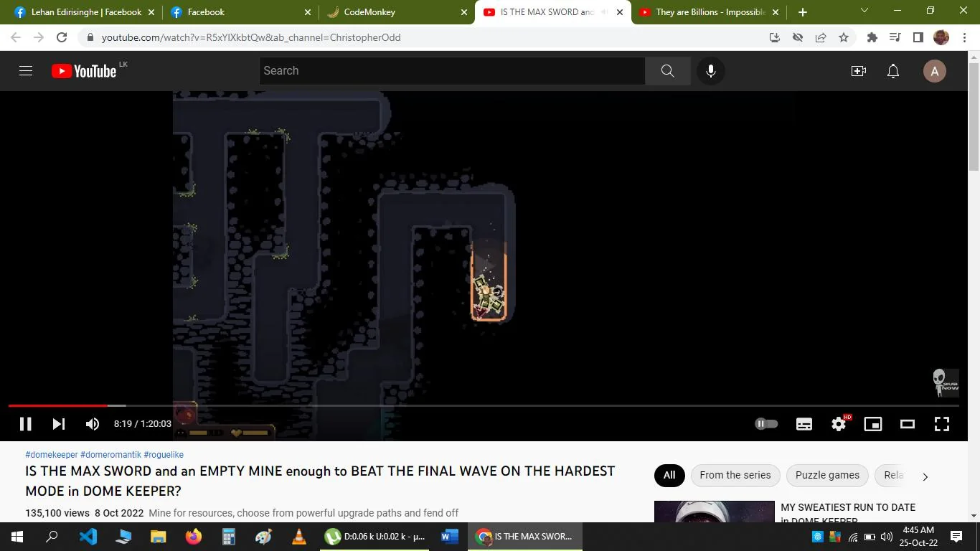Enter full screen mode

click(942, 424)
